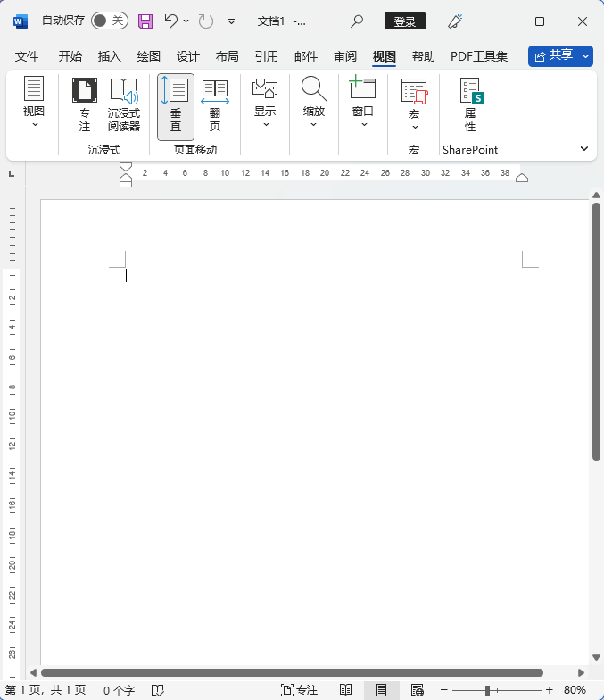Switch to the 开始 ribbon tab
604x700 pixels.
click(70, 56)
